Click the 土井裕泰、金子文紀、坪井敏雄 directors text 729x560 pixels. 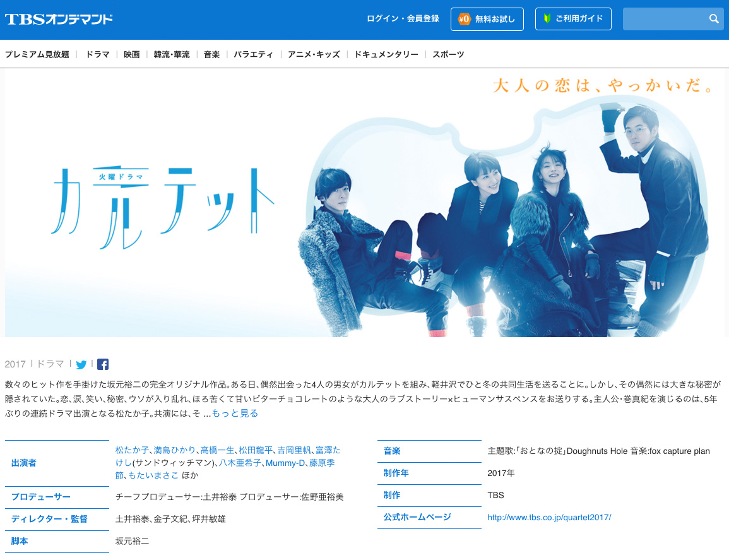point(170,519)
